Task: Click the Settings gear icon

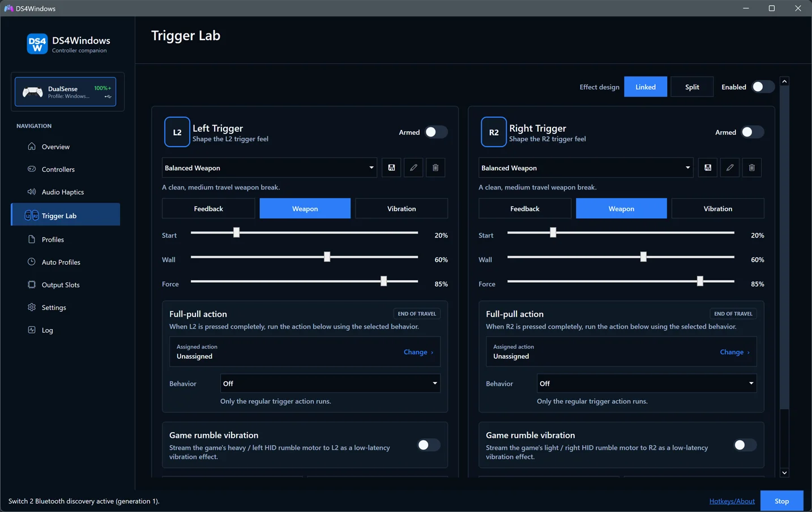Action: [x=32, y=307]
